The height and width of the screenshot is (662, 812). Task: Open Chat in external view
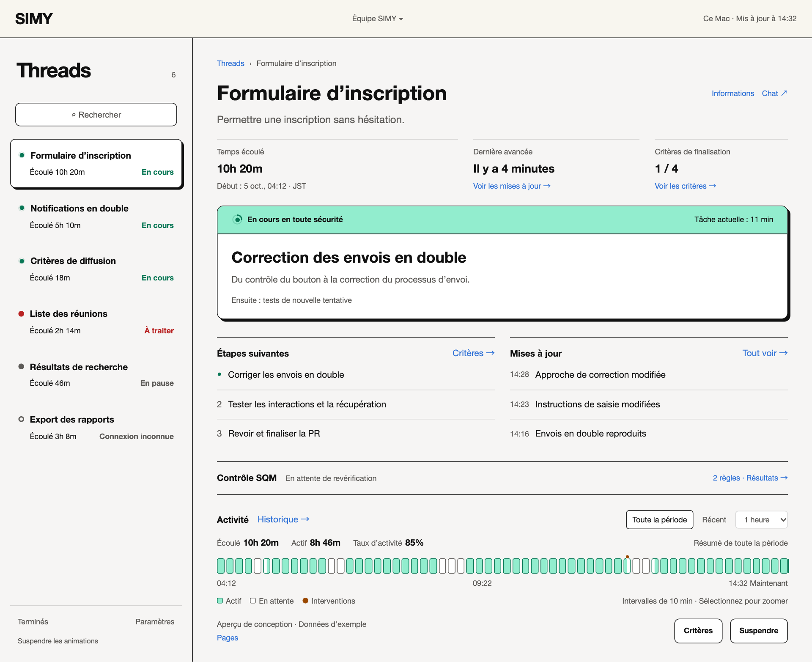pos(774,93)
